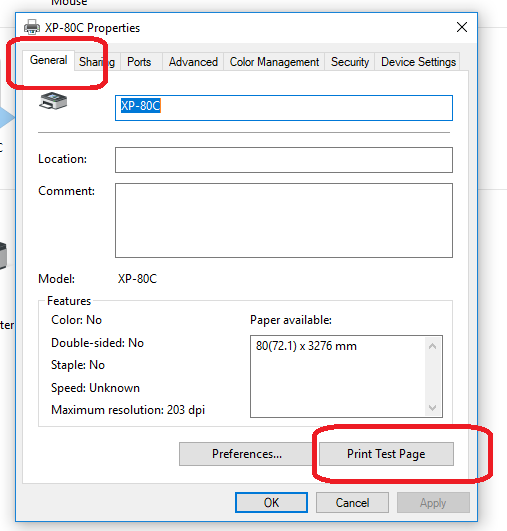Open the Color Management tab
This screenshot has width=507, height=531.
[x=274, y=62]
